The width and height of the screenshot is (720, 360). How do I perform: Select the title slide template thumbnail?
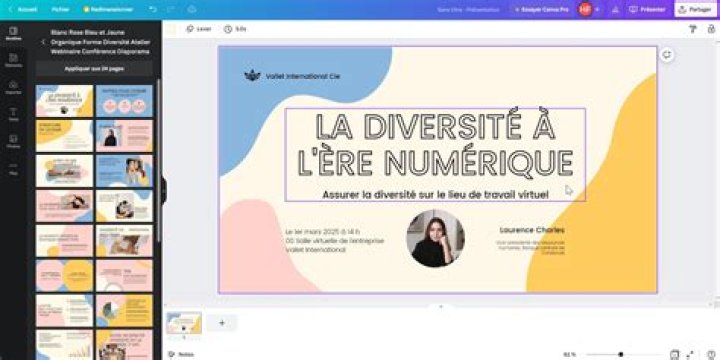click(x=64, y=101)
